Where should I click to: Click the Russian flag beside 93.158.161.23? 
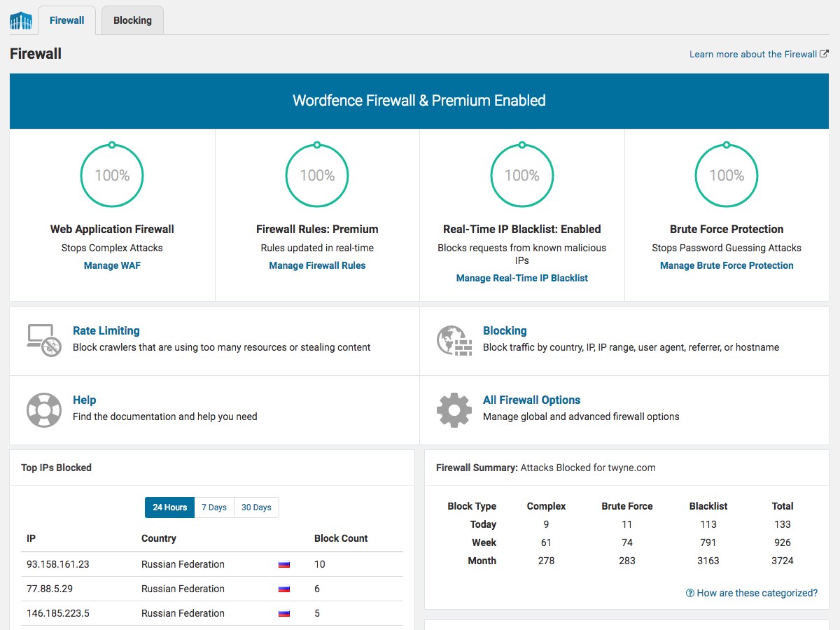(283, 563)
